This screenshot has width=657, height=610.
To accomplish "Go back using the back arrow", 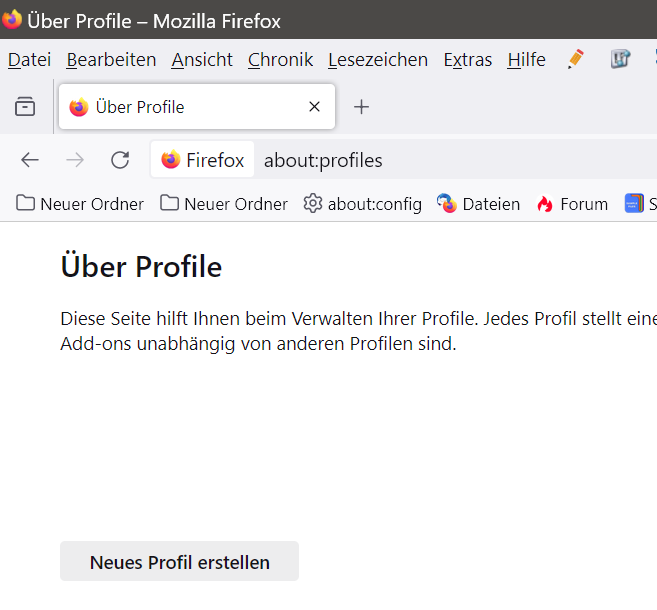I will [30, 160].
